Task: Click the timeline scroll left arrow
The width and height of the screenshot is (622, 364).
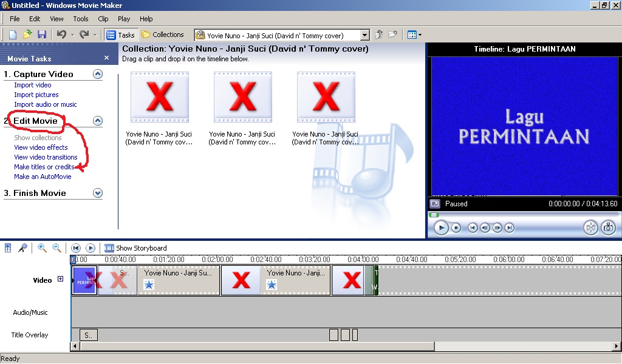Action: tap(75, 346)
